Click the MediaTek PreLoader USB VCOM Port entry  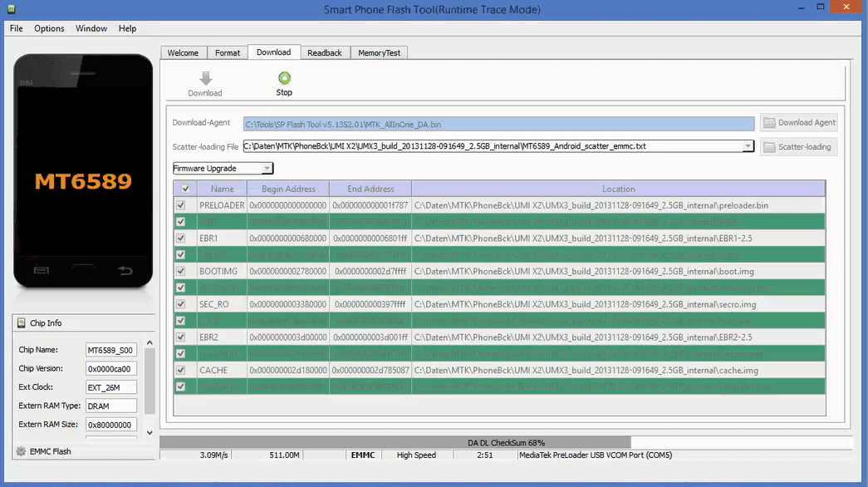coord(596,455)
